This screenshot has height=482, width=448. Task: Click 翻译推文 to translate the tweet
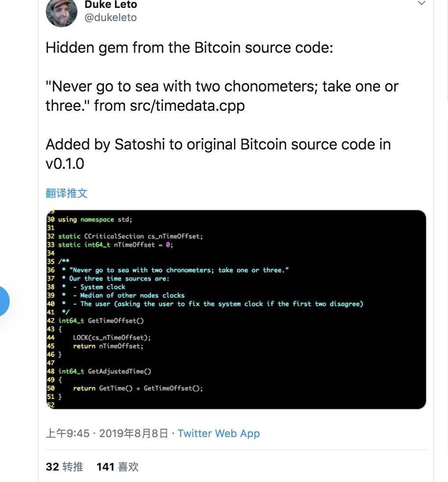click(x=66, y=194)
